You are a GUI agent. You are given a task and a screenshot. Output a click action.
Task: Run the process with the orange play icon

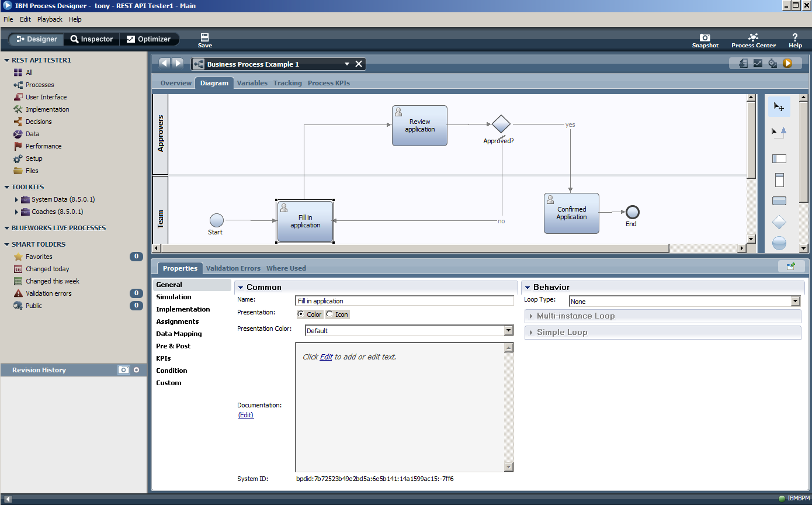(x=787, y=63)
